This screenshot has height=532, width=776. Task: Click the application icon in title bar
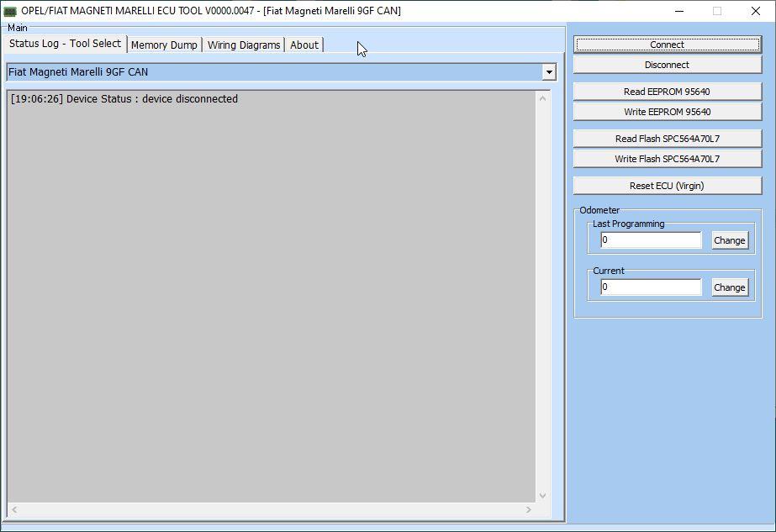(x=10, y=11)
